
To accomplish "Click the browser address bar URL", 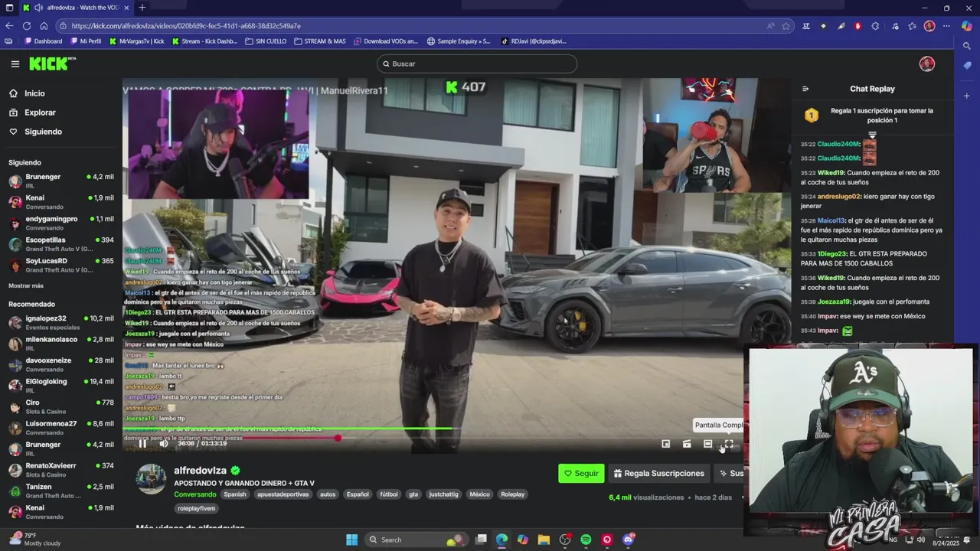I will pyautogui.click(x=186, y=26).
